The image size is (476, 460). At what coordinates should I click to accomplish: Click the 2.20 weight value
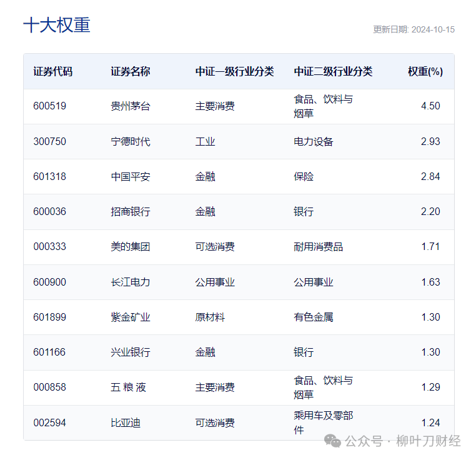(430, 211)
